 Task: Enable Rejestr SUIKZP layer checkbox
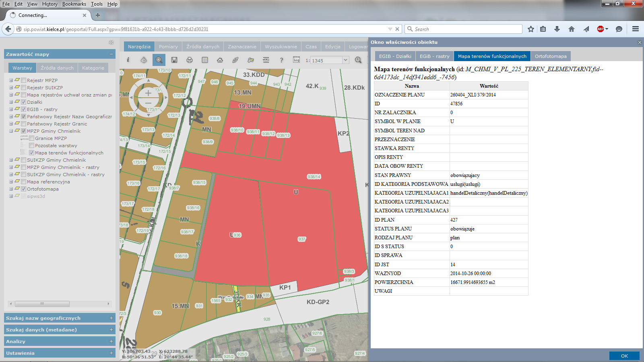(24, 88)
